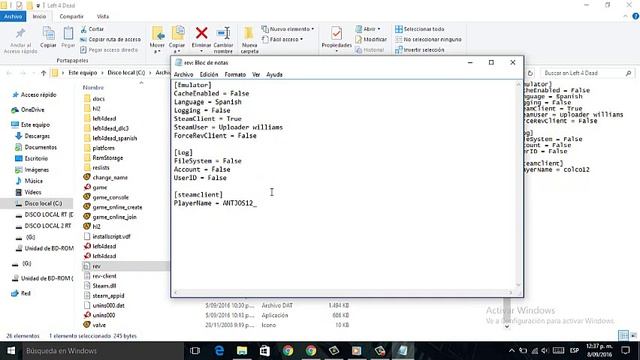Open Windows Store from the taskbar
Screen dimensions: 640x360
264,351
